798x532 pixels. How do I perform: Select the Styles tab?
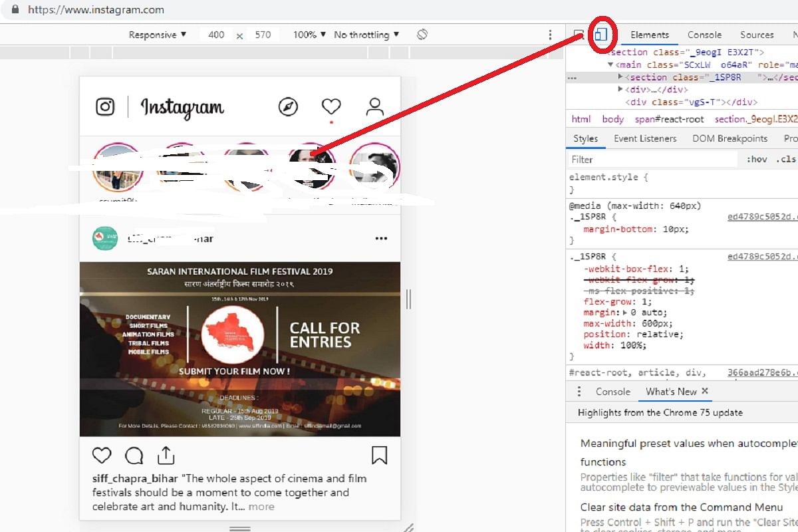pos(585,138)
